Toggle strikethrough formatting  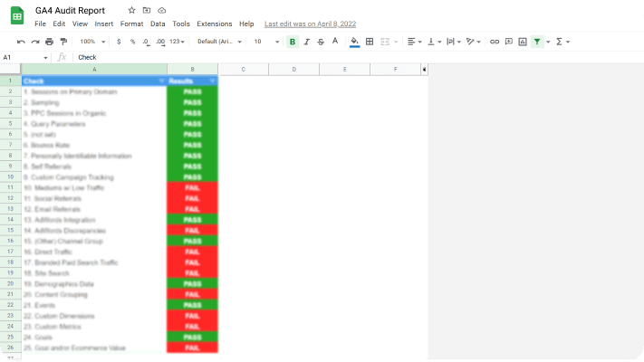321,42
